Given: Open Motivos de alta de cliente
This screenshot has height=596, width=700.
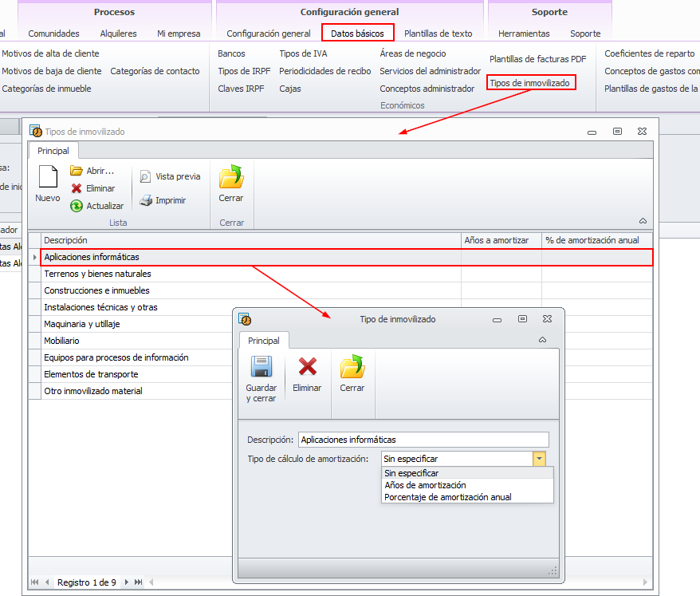Looking at the screenshot, I should (50, 53).
